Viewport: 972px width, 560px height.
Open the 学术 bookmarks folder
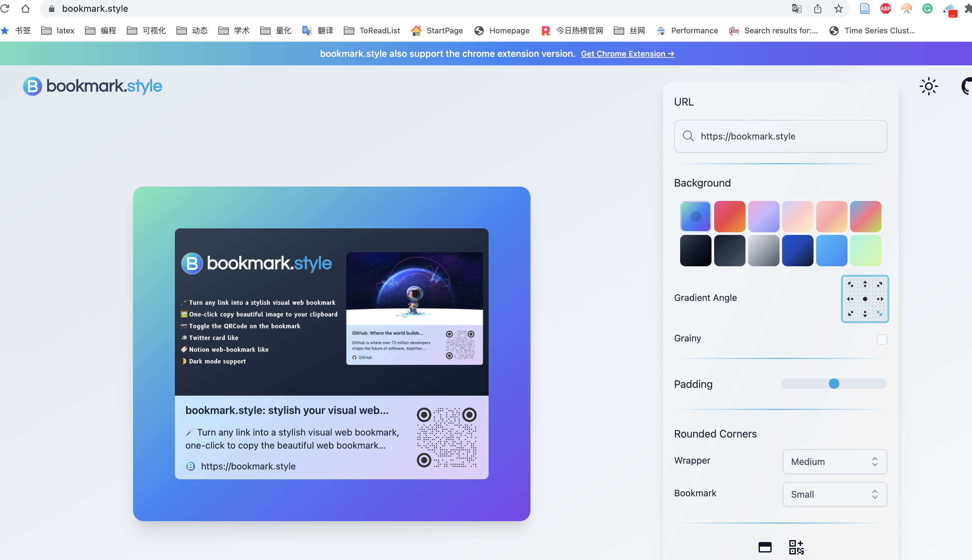point(234,30)
